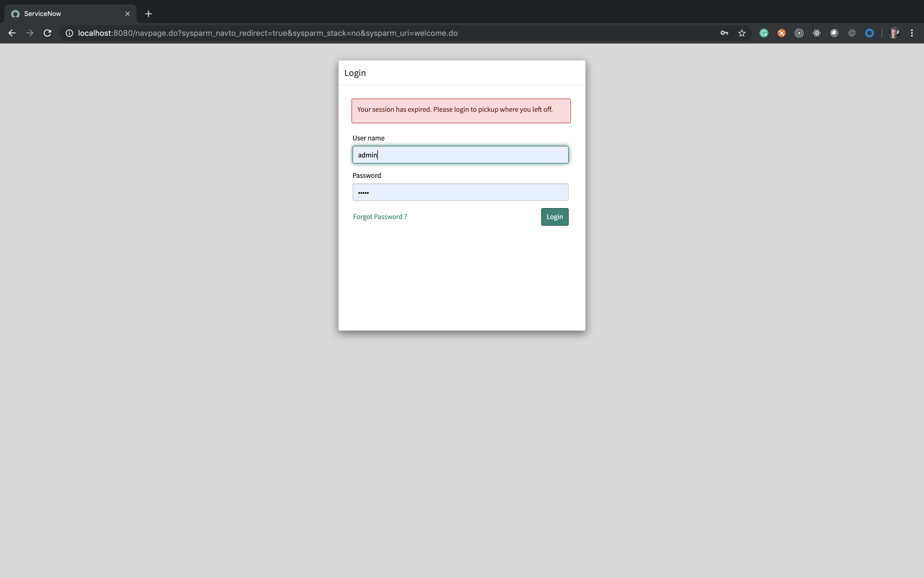The width and height of the screenshot is (924, 578).
Task: Click the browser back arrow
Action: pyautogui.click(x=12, y=33)
